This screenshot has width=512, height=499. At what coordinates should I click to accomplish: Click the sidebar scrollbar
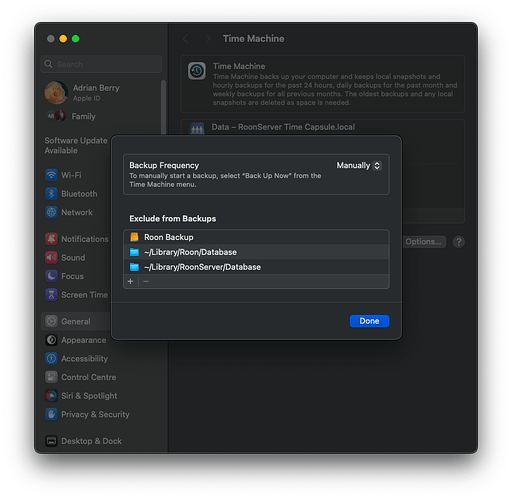163,107
